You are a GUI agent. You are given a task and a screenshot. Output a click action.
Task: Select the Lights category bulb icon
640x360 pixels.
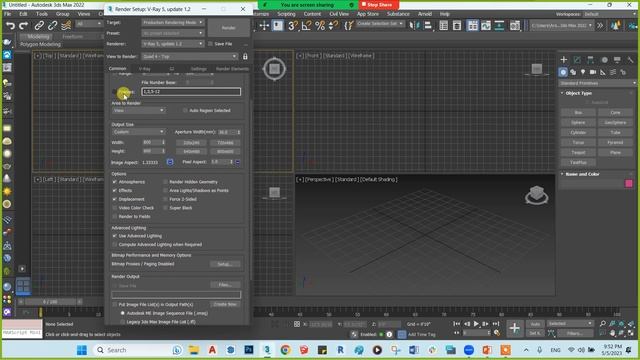[x=583, y=72]
